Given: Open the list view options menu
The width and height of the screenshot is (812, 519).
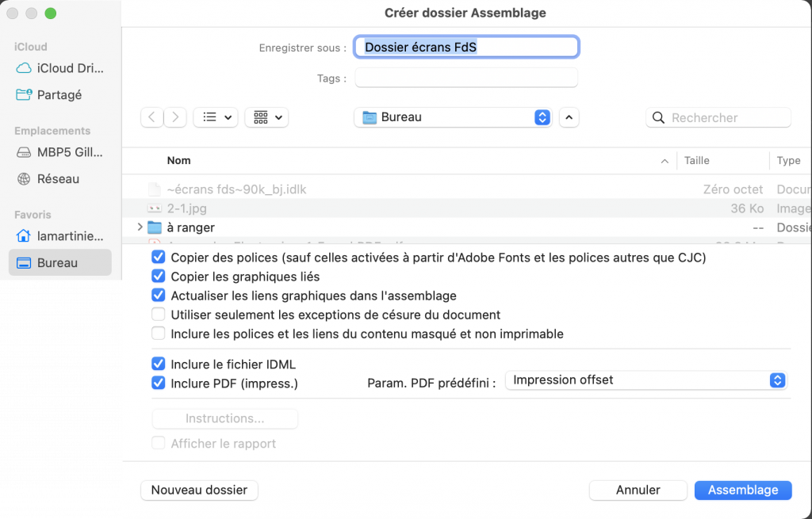Looking at the screenshot, I should pos(216,117).
